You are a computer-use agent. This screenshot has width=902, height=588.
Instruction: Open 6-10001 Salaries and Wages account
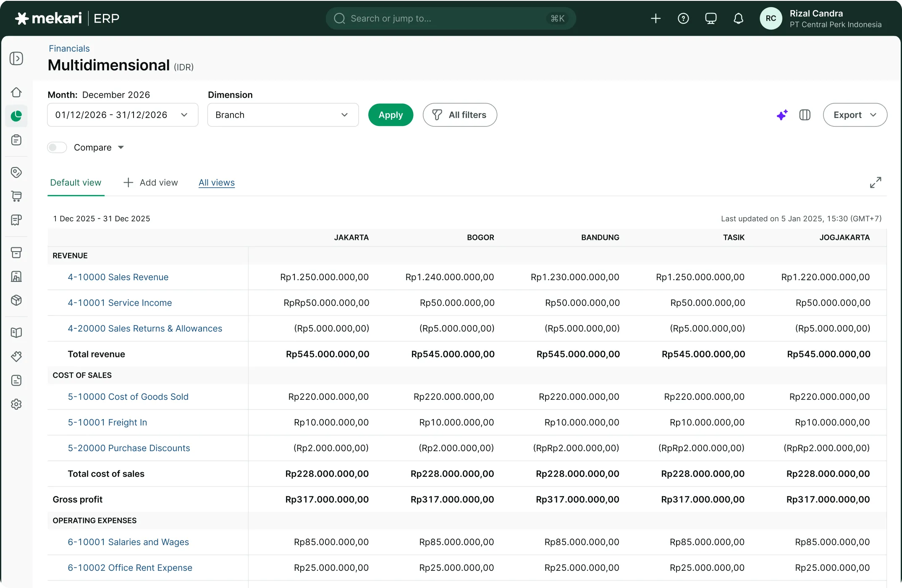click(128, 542)
